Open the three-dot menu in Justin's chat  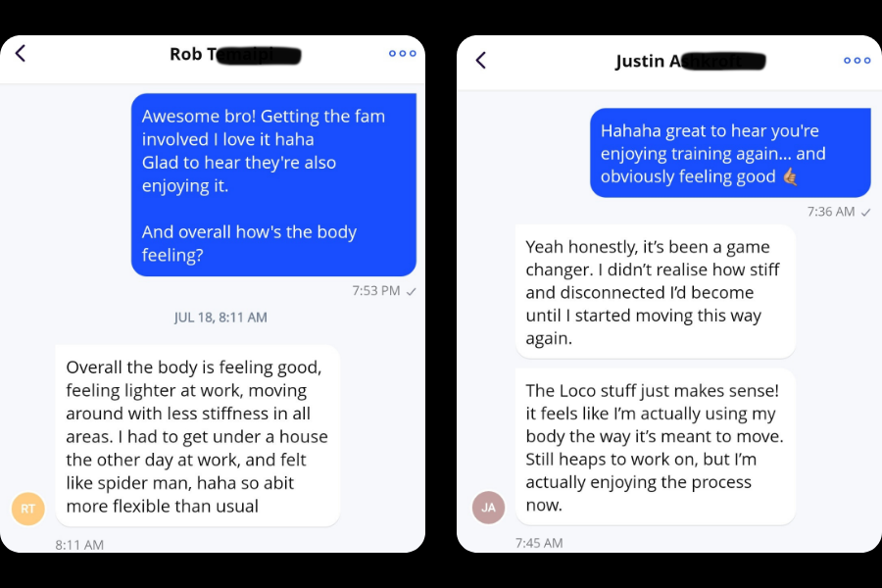tap(857, 61)
